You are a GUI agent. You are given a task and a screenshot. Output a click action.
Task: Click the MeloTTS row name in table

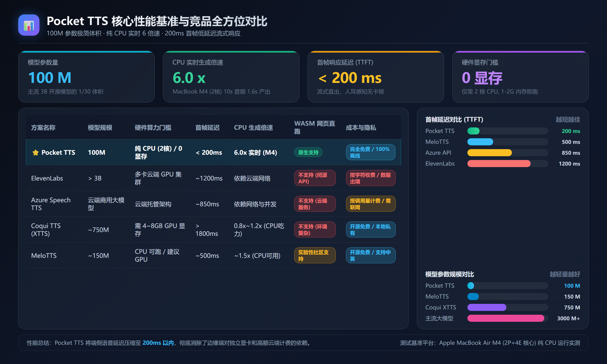44,256
